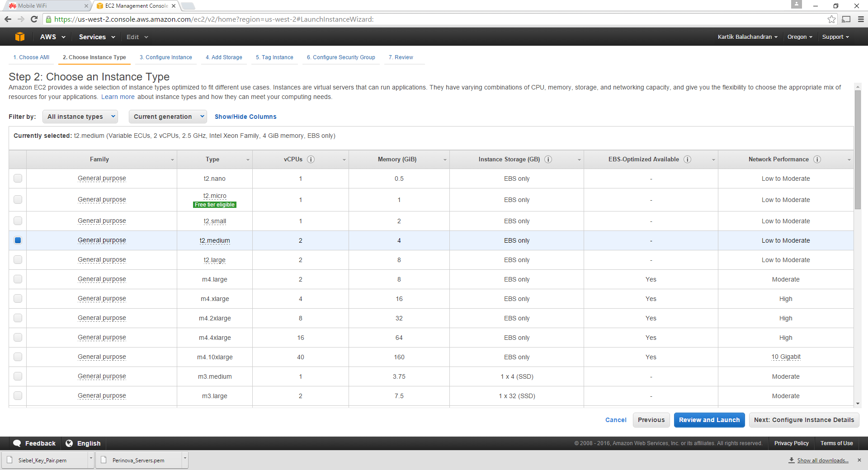Viewport: 868px width, 470px height.
Task: Open the Oregon region dropdown
Action: (x=800, y=37)
